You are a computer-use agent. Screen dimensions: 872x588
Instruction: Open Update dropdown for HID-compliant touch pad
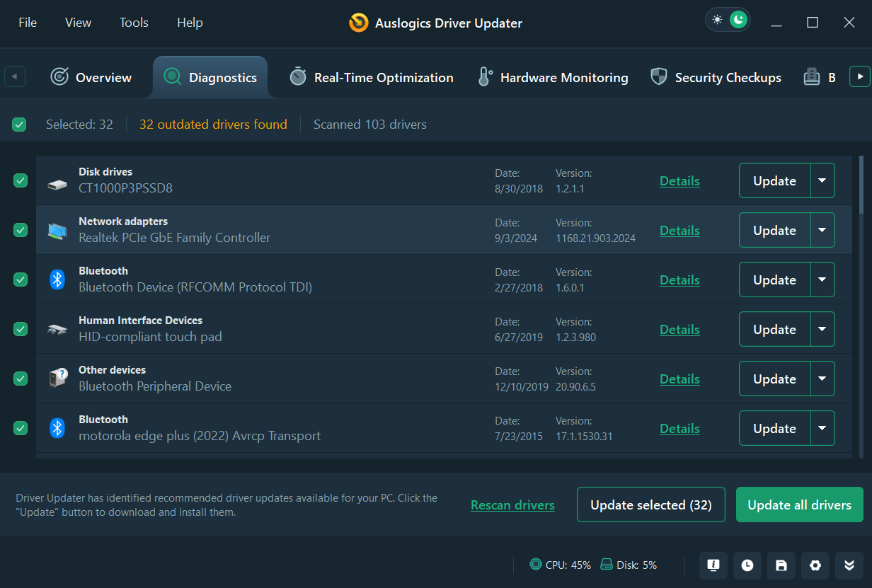tap(822, 329)
